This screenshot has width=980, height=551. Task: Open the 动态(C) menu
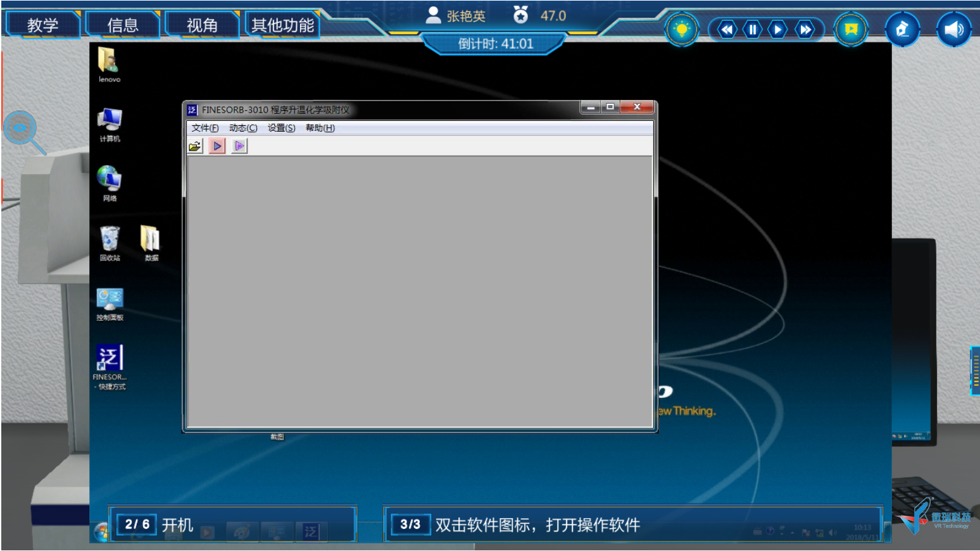(243, 128)
